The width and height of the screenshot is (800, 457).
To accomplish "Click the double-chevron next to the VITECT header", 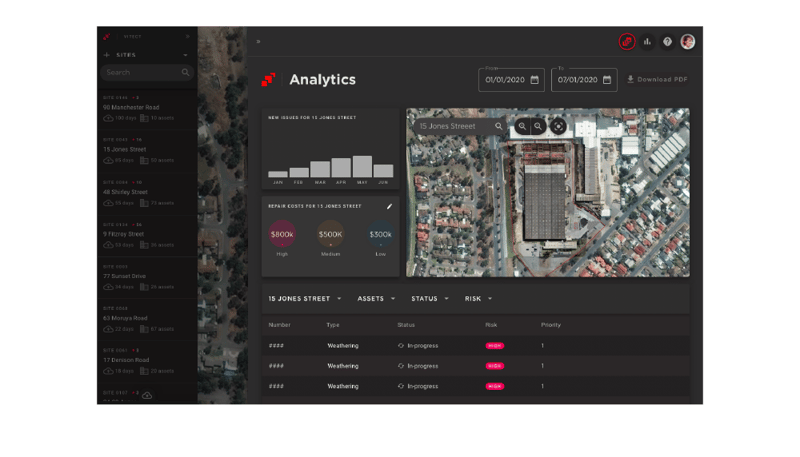I will 187,37.
